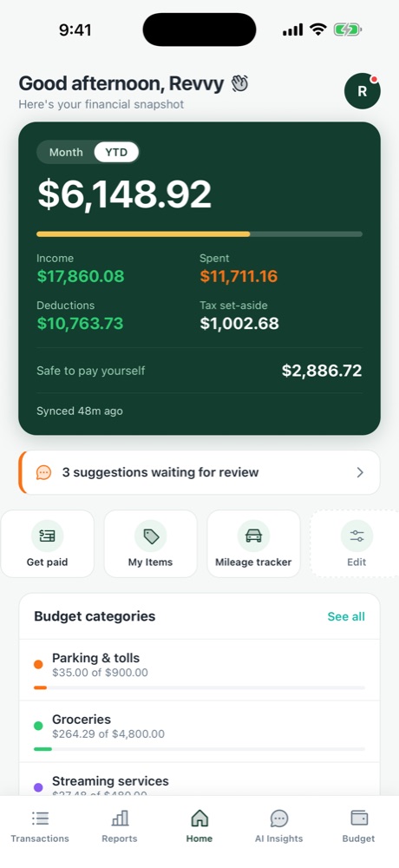Viewport: 399px width, 868px height.
Task: Tap the Groceries budget progress bar
Action: (x=199, y=750)
